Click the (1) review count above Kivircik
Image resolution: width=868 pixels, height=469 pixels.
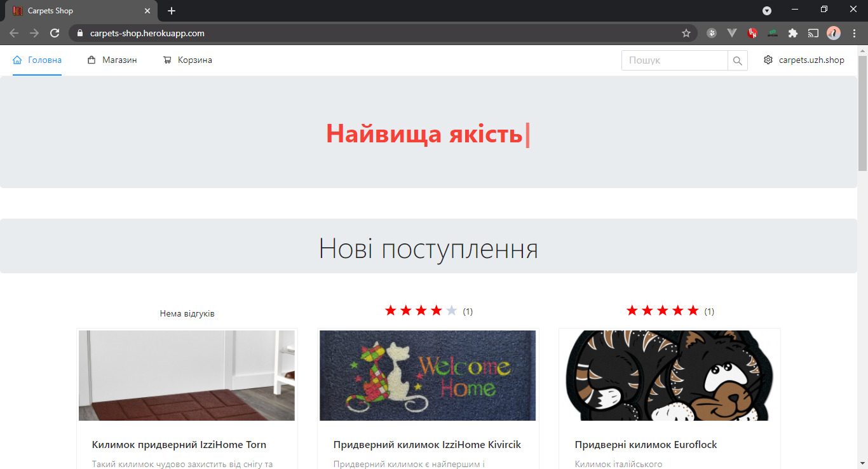click(x=468, y=311)
